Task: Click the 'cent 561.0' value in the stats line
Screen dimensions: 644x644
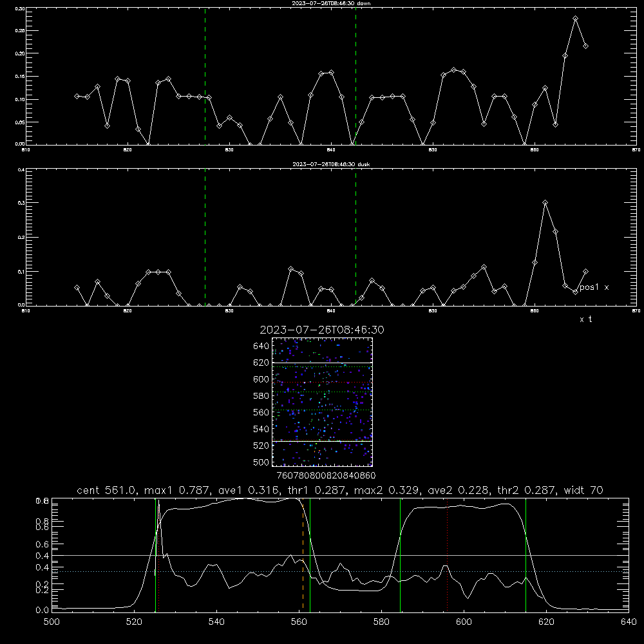Action: (x=106, y=490)
